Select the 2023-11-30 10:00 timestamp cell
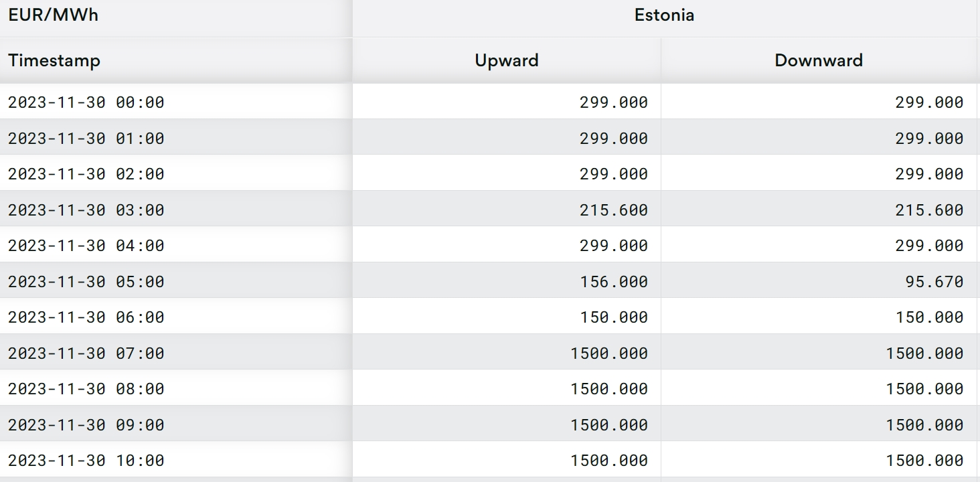980x482 pixels. click(x=86, y=461)
